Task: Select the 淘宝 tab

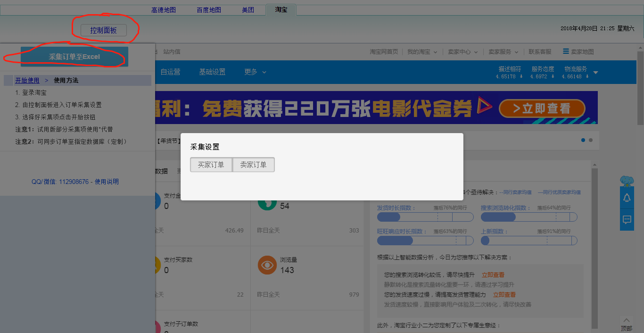Action: point(281,9)
